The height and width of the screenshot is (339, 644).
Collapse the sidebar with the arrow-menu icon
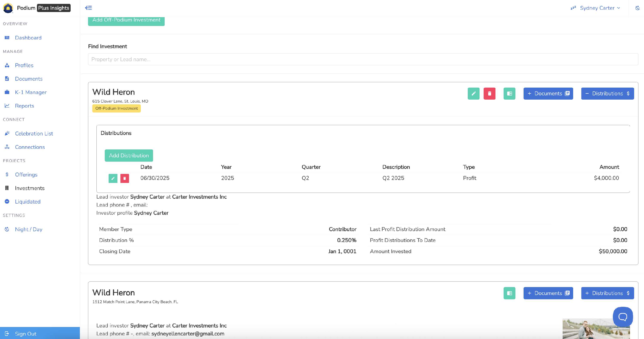tap(88, 8)
